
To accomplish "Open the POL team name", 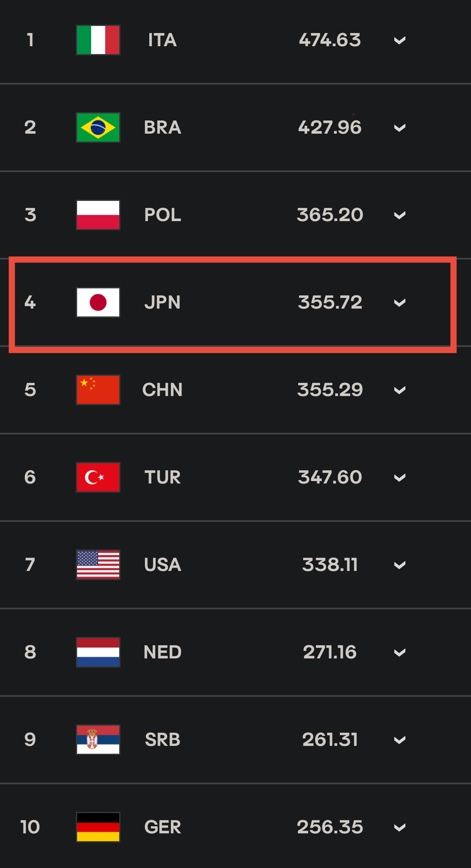I will point(162,215).
